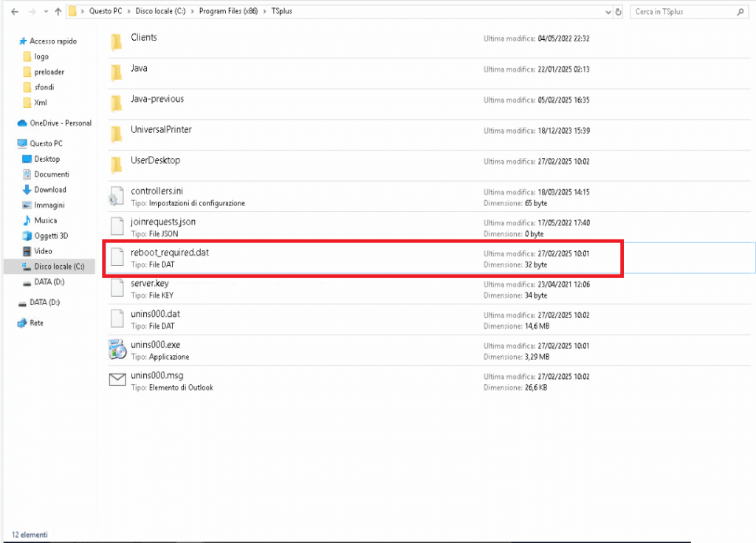The height and width of the screenshot is (543, 756).
Task: Go back with the Back arrow
Action: pyautogui.click(x=15, y=12)
